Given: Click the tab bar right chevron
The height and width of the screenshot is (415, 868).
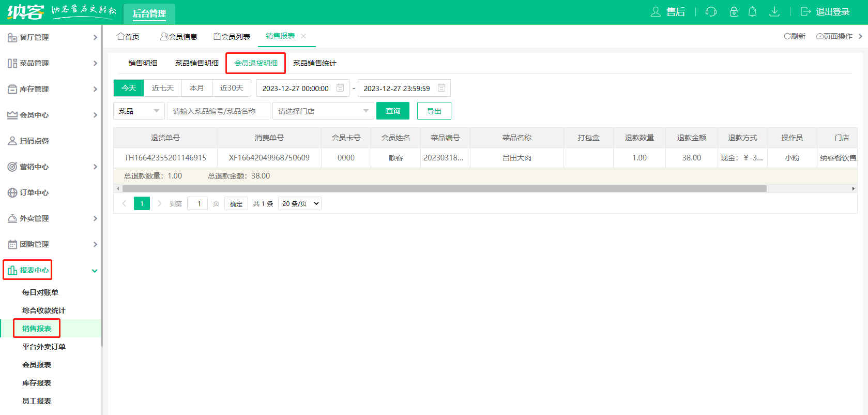Looking at the screenshot, I should tap(860, 36).
